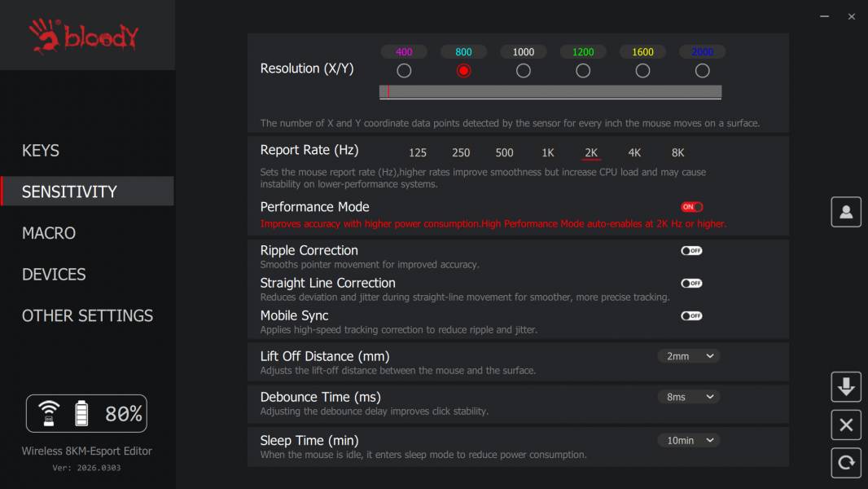This screenshot has height=489, width=868.
Task: Click the X cancel icon on right panel
Action: pos(846,425)
